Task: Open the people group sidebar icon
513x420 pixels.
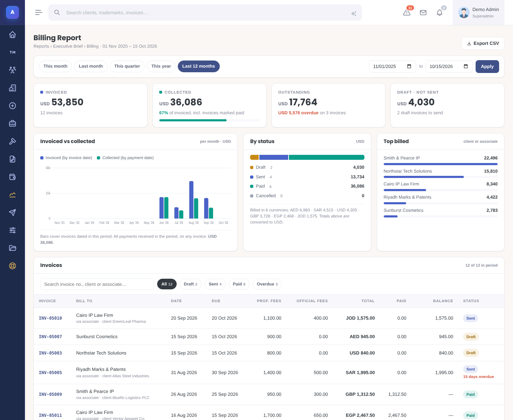Action: pos(12,70)
